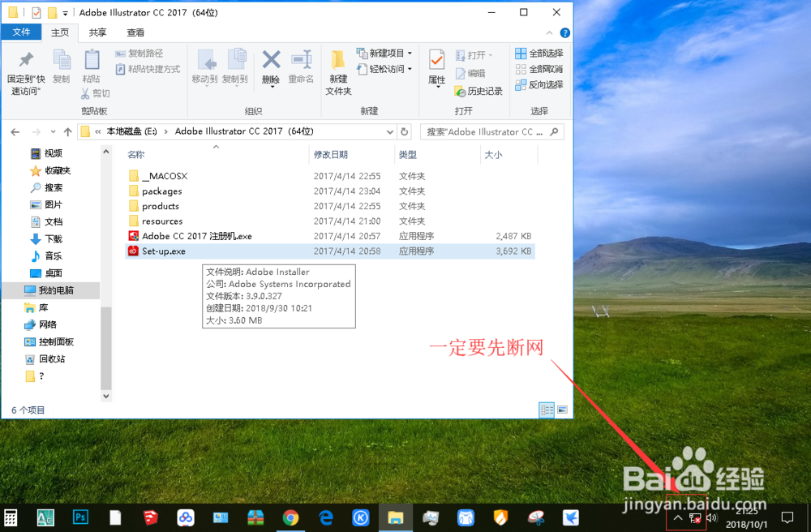This screenshot has height=532, width=811.
Task: Open the recent locations dropdown arrow
Action: tap(53, 132)
